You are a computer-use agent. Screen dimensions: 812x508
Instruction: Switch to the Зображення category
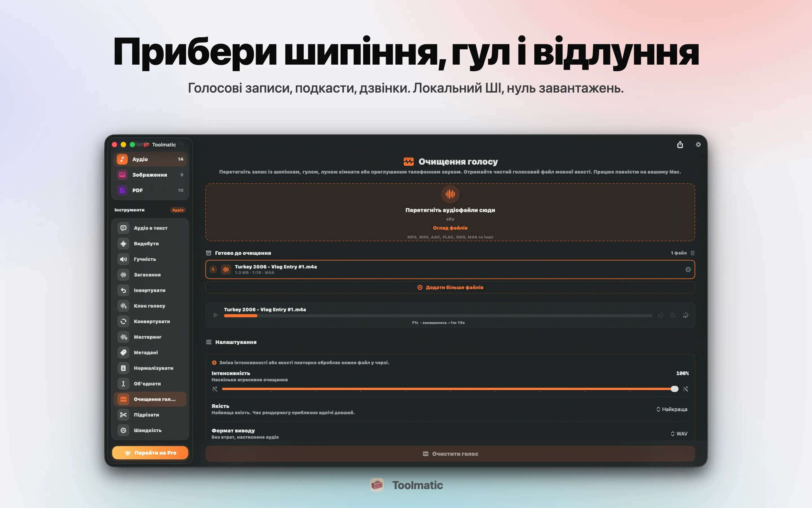coord(150,175)
